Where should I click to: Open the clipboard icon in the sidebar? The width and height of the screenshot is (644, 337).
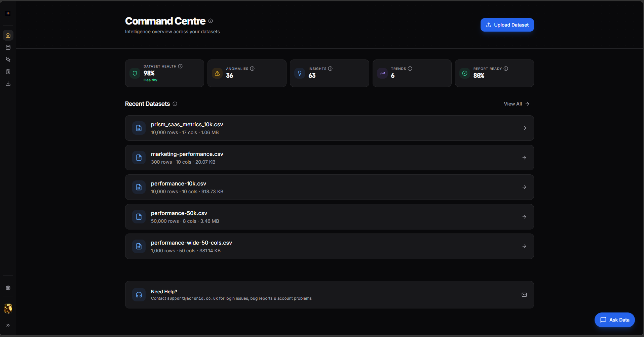click(x=8, y=72)
